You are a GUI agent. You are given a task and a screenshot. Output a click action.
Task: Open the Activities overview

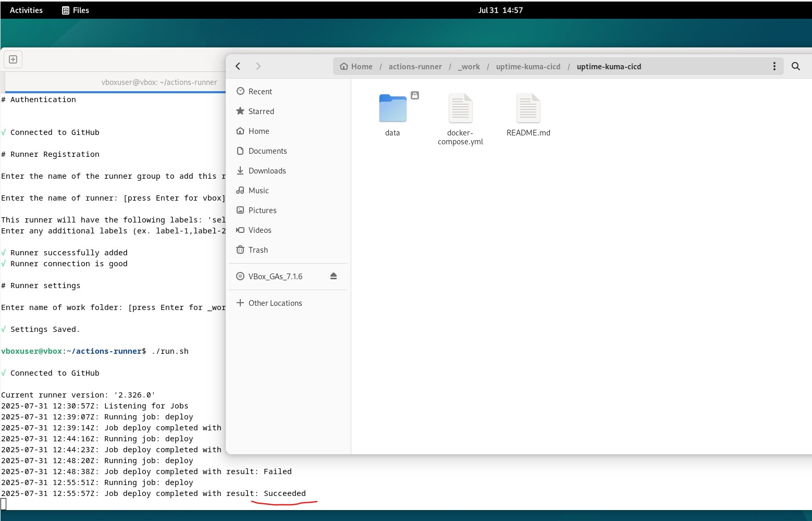[x=26, y=10]
